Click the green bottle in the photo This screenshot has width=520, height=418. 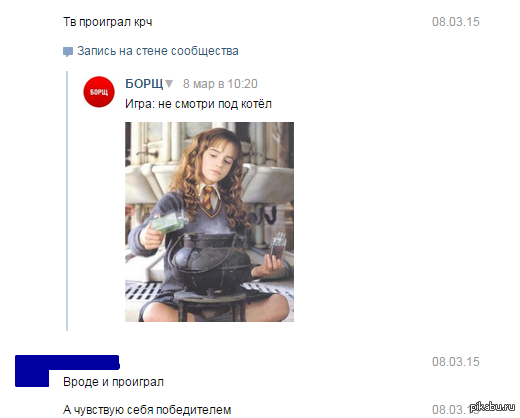(169, 222)
